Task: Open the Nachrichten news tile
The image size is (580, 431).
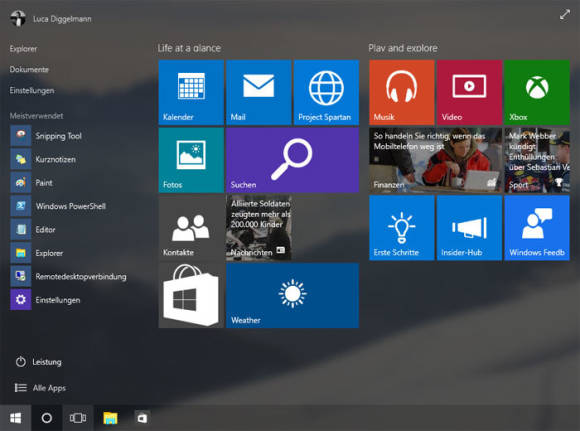Action: pyautogui.click(x=259, y=228)
